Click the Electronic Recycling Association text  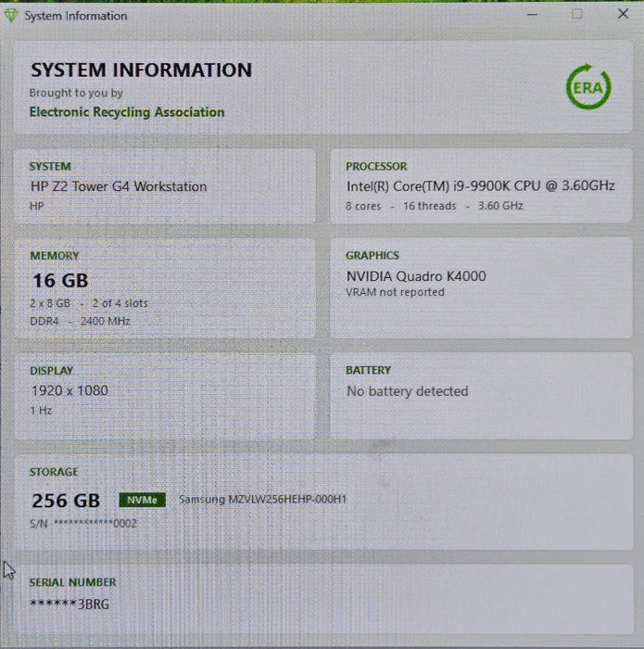127,112
